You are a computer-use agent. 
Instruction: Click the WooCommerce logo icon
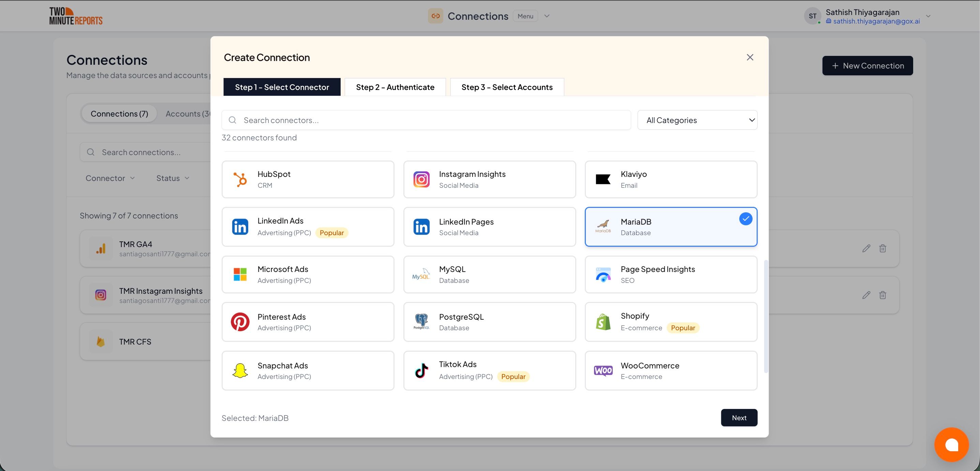click(603, 371)
